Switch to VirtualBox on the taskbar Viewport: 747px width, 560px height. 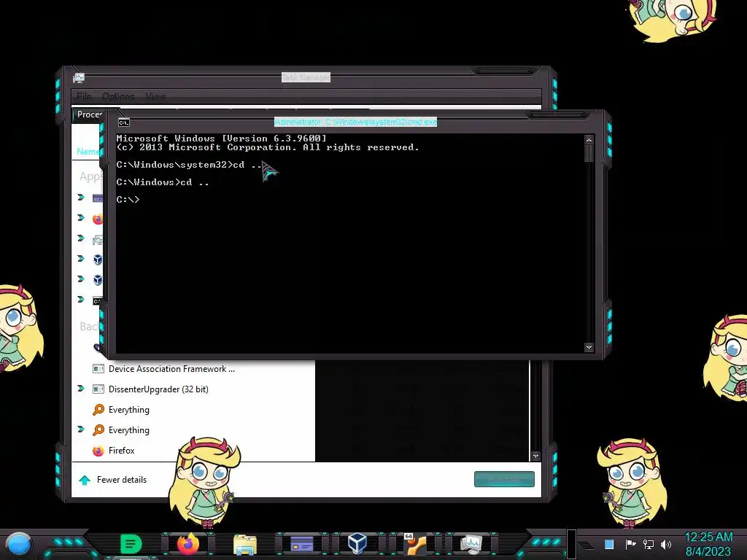(x=357, y=543)
